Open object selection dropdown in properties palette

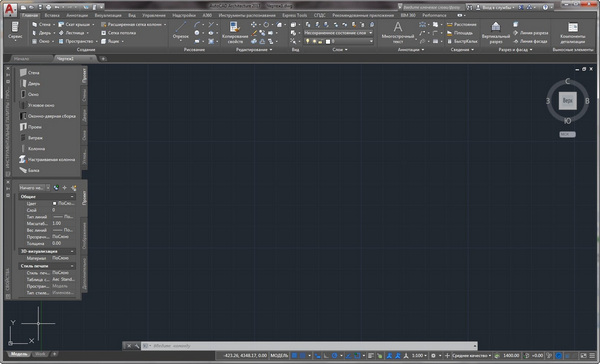tap(34, 188)
